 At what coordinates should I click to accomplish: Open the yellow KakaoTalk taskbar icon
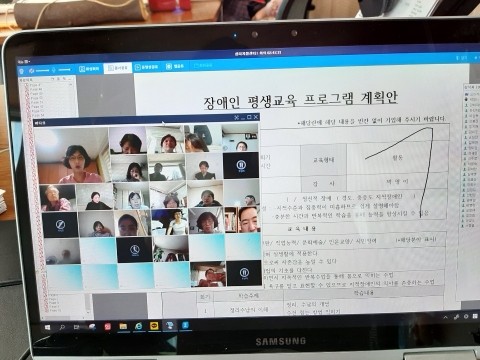point(154,326)
